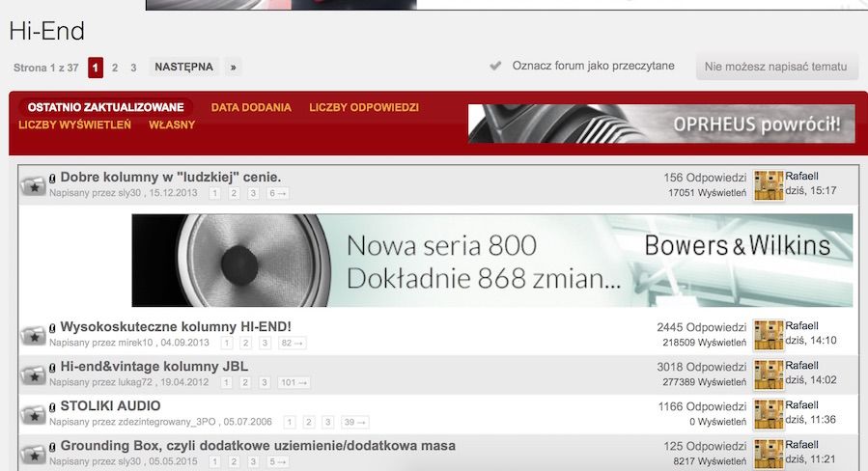Open Grounding Box dodatkowe uziemienie thread
Viewport: 868px width, 471px height.
[x=258, y=446]
